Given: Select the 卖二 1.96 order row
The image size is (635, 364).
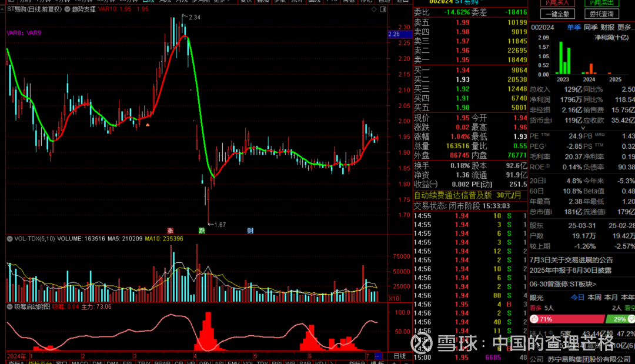Looking at the screenshot, I should pyautogui.click(x=470, y=51).
